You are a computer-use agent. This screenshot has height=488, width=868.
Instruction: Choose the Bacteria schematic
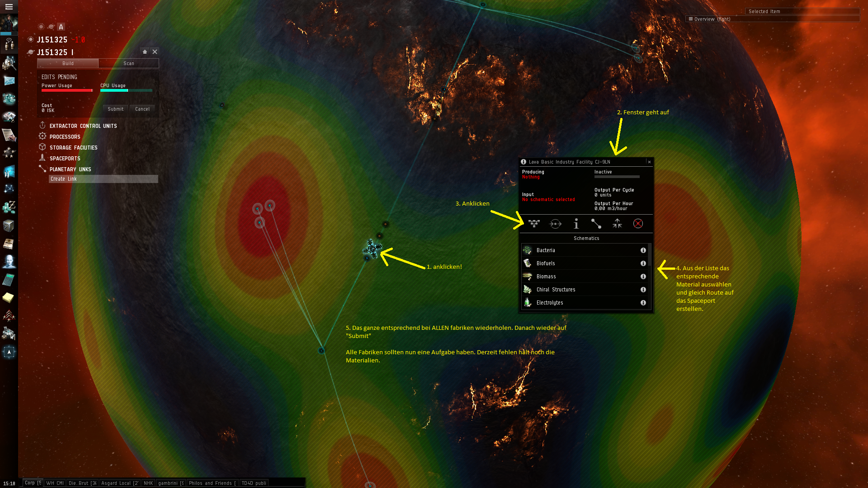[585, 250]
